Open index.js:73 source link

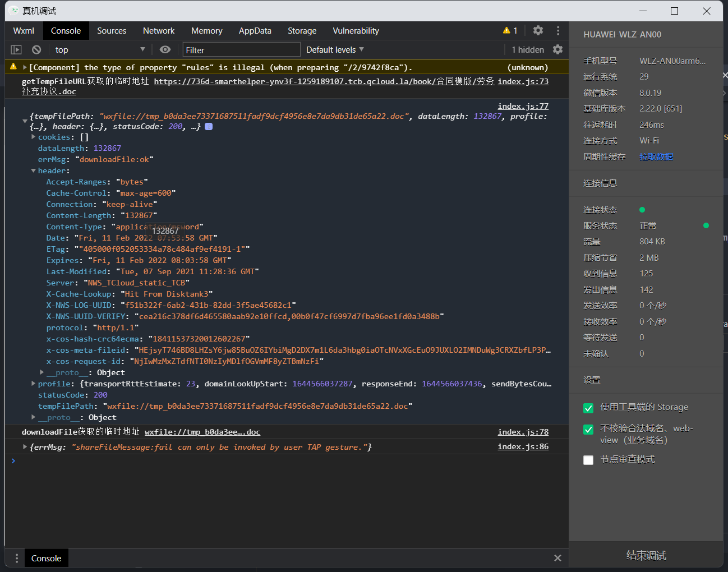click(x=523, y=81)
